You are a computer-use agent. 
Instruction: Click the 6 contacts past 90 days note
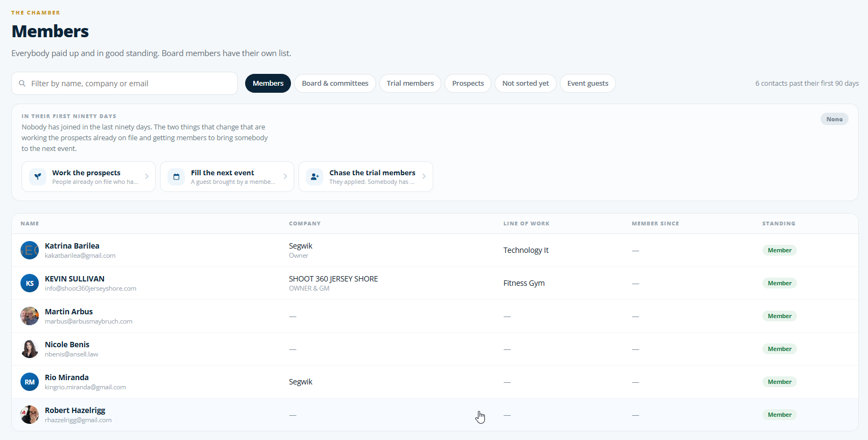click(x=807, y=84)
